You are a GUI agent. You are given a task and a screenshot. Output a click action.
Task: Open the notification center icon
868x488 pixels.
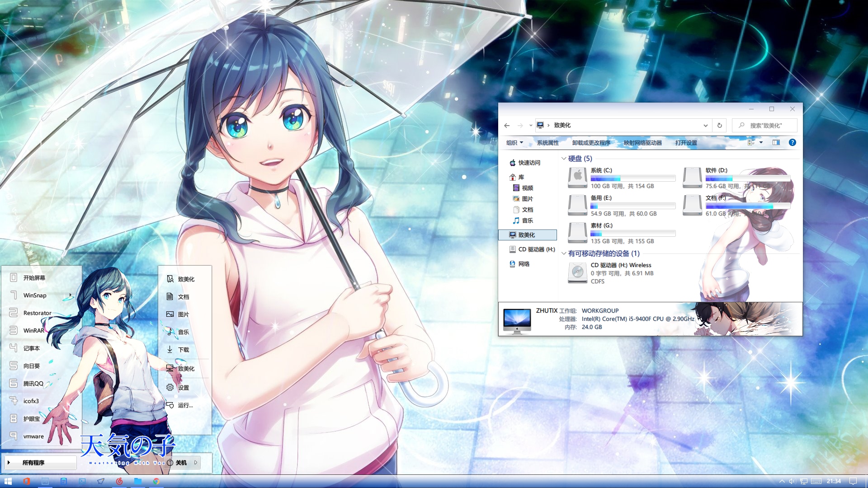853,481
